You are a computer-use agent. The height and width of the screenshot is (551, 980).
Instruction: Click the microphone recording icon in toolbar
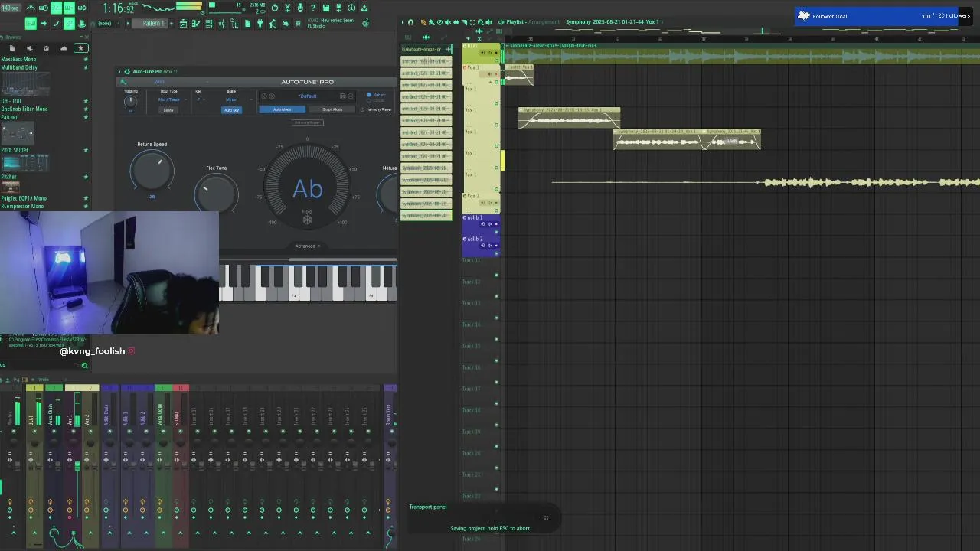300,7
